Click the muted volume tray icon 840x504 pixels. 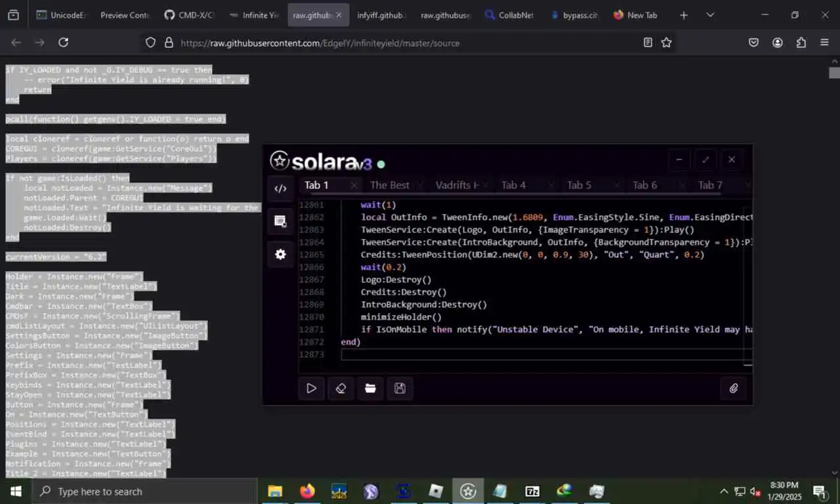coord(755,491)
